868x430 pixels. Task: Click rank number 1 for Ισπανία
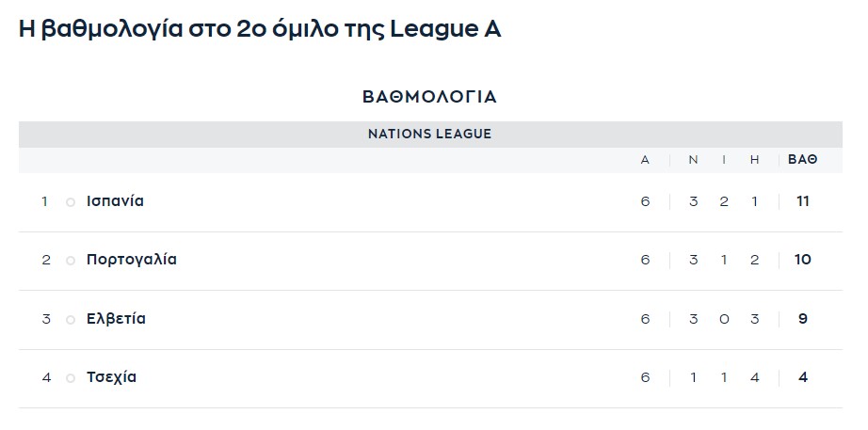pyautogui.click(x=45, y=201)
